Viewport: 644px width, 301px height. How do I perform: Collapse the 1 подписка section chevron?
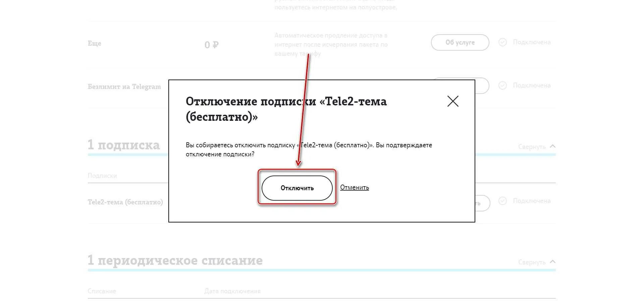pyautogui.click(x=553, y=146)
